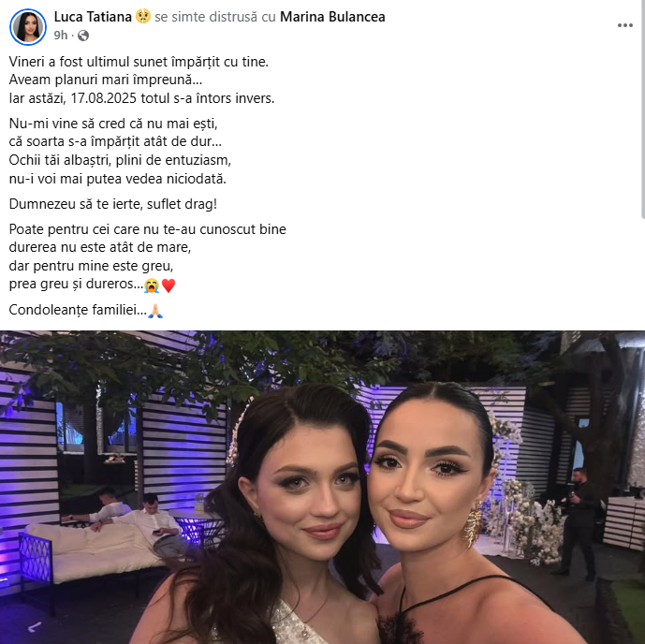The height and width of the screenshot is (644, 645).
Task: Open the attached selfie photo
Action: tap(322, 488)
